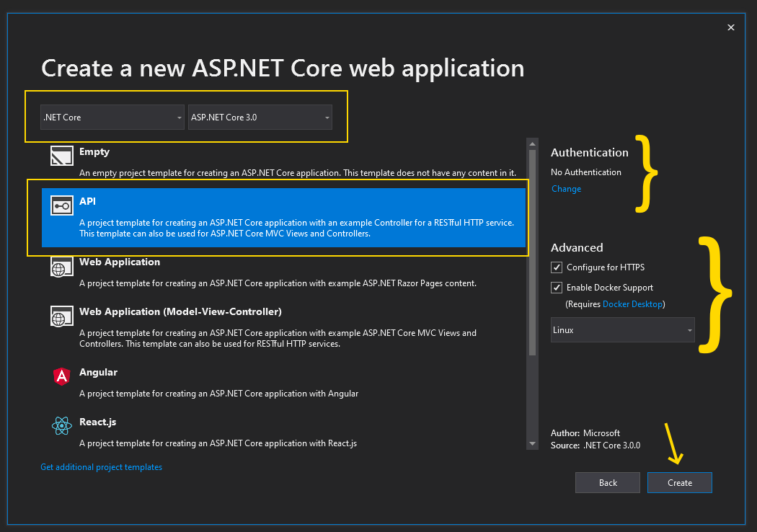The height and width of the screenshot is (532, 757).
Task: Open the Linux container OS dropdown
Action: [x=622, y=330]
